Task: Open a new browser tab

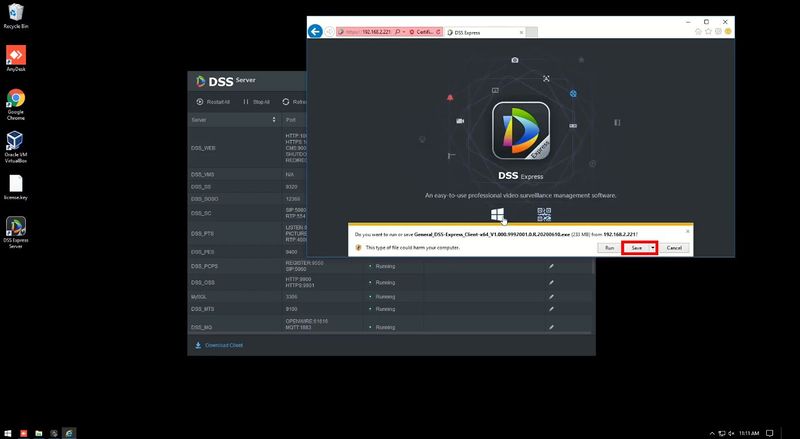Action: [x=532, y=32]
